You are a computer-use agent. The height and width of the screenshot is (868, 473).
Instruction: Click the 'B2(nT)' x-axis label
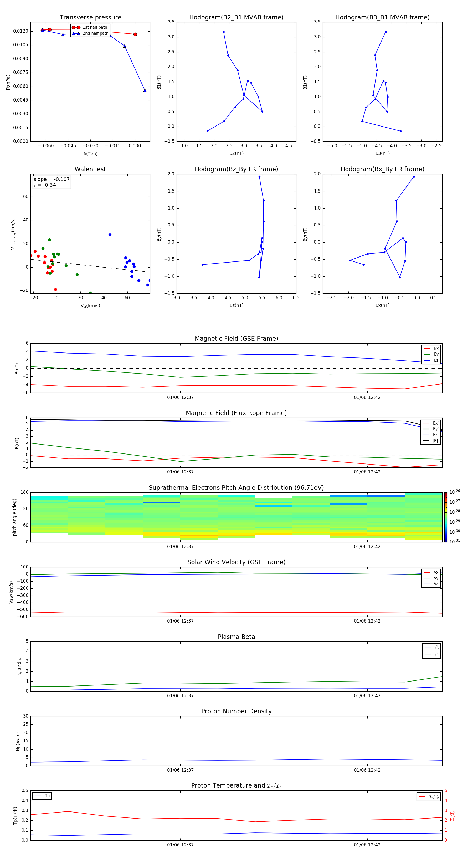(236, 153)
